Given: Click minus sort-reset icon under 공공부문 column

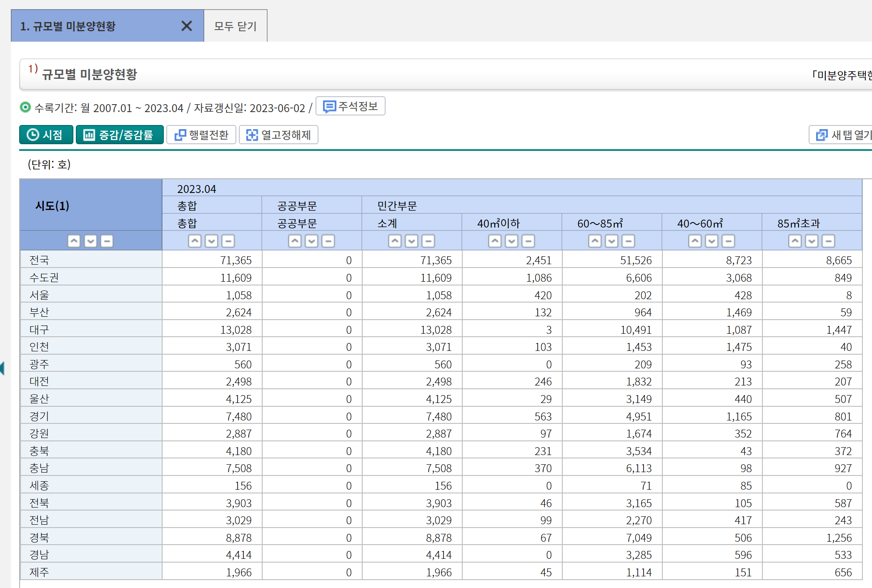Looking at the screenshot, I should (x=328, y=241).
